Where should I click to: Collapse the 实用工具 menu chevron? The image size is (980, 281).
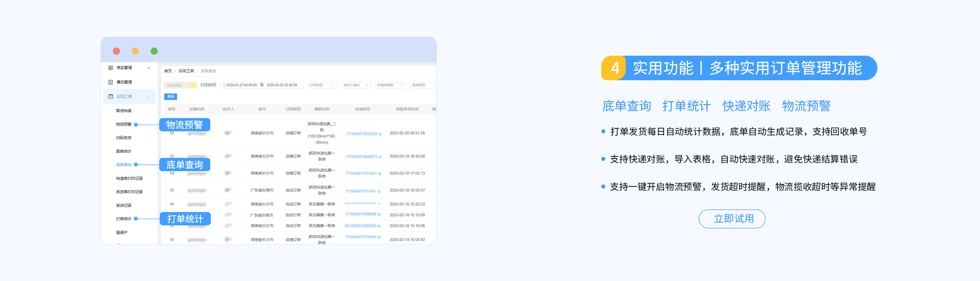(149, 97)
